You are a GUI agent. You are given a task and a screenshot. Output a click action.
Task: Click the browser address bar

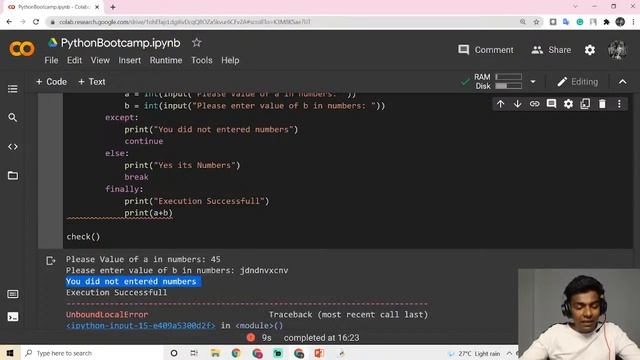point(286,22)
